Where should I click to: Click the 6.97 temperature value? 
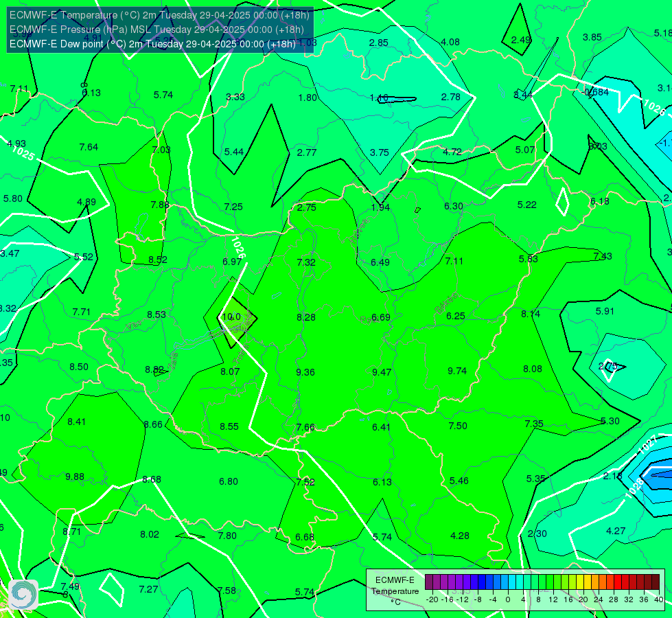[232, 262]
